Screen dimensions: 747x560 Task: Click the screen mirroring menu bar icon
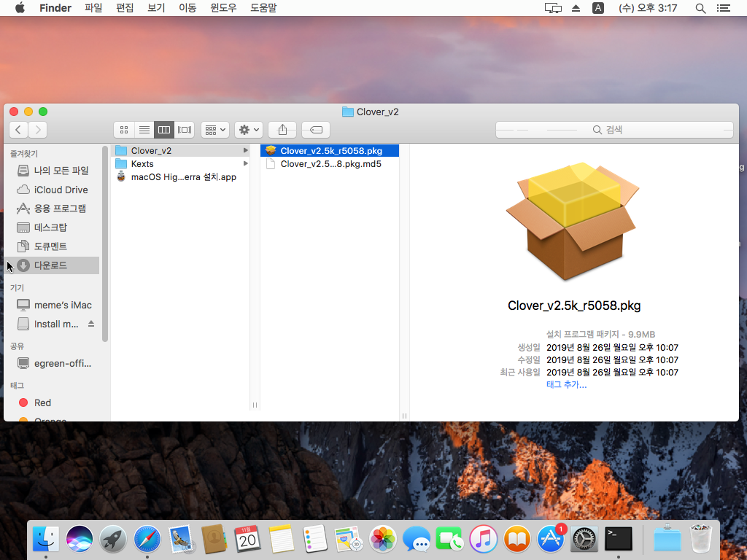click(x=553, y=8)
